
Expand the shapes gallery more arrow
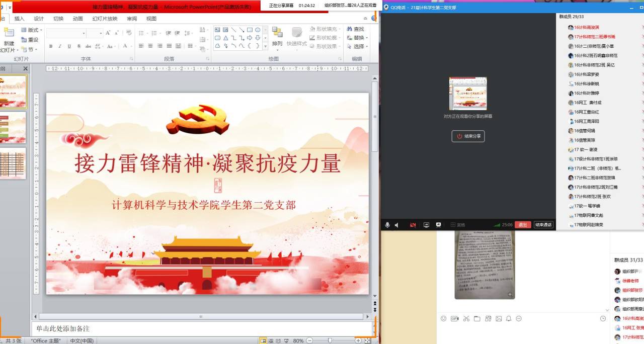pos(265,46)
